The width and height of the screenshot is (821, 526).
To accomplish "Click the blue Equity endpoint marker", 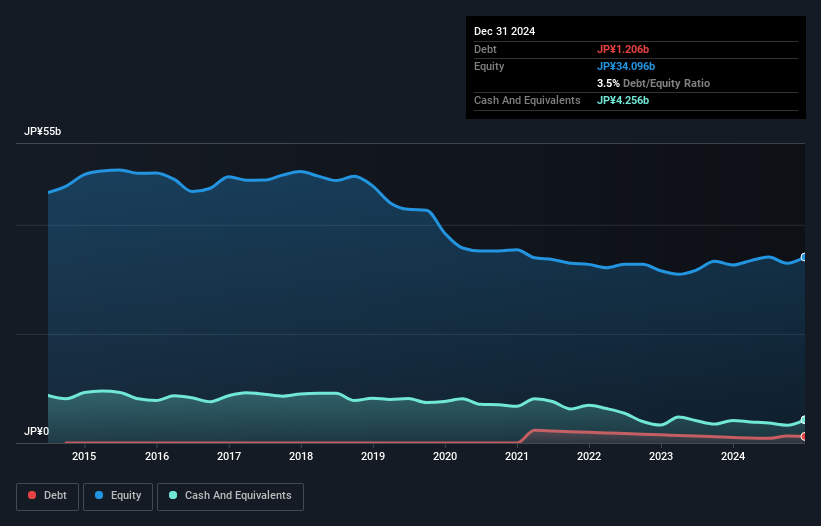I will point(804,257).
